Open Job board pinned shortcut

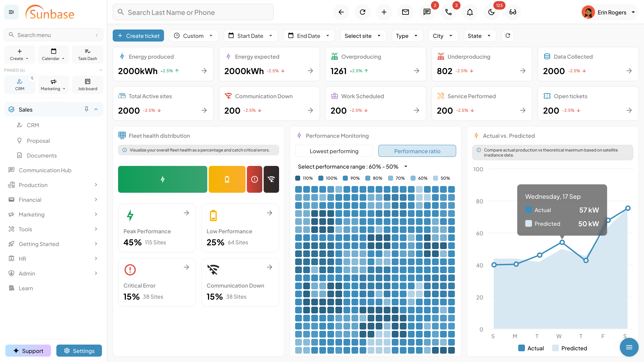88,85
